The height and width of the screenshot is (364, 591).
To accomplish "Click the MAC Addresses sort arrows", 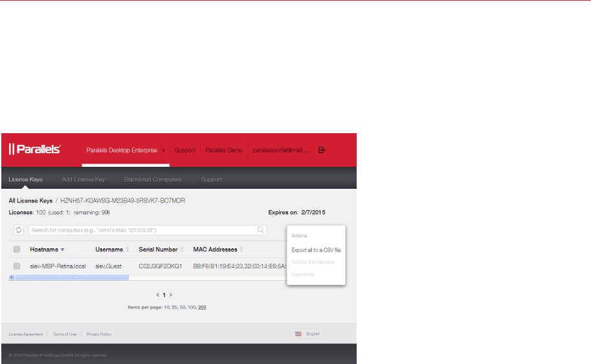I will click(241, 249).
